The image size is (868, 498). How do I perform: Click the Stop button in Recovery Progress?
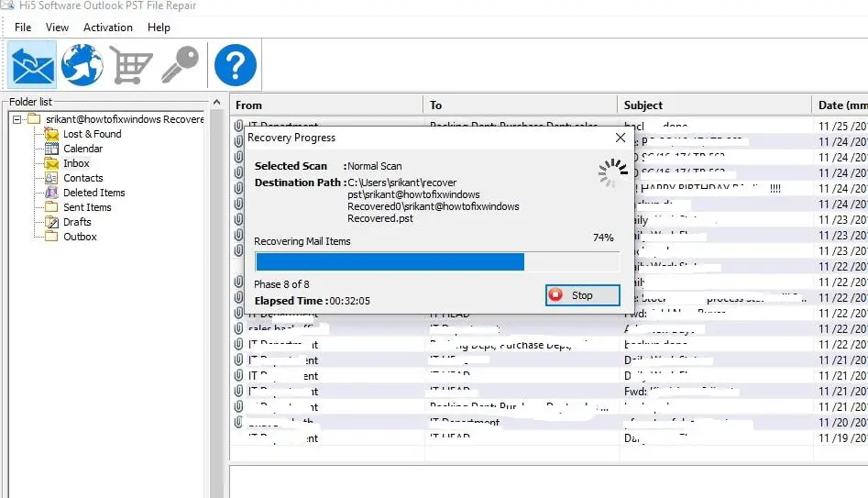(x=582, y=295)
